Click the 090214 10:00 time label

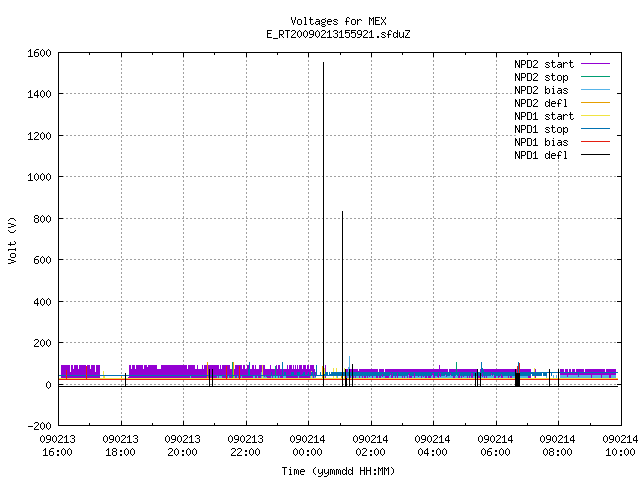click(620, 446)
